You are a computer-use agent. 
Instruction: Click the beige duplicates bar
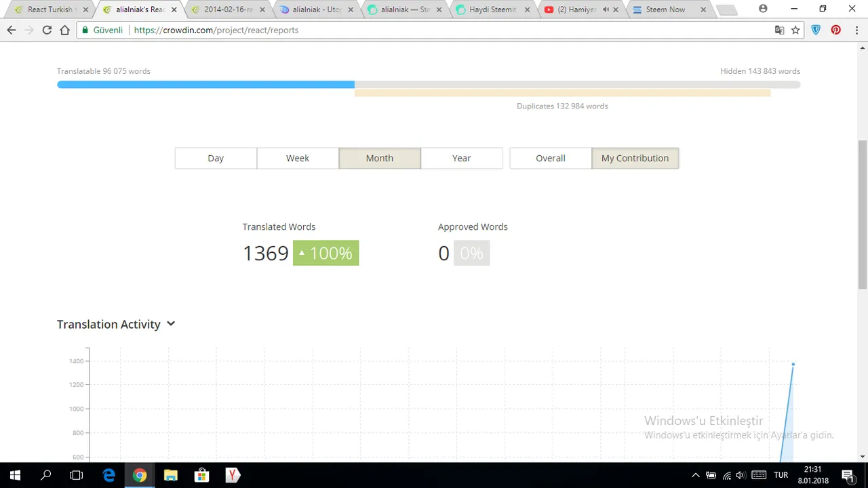click(x=562, y=93)
